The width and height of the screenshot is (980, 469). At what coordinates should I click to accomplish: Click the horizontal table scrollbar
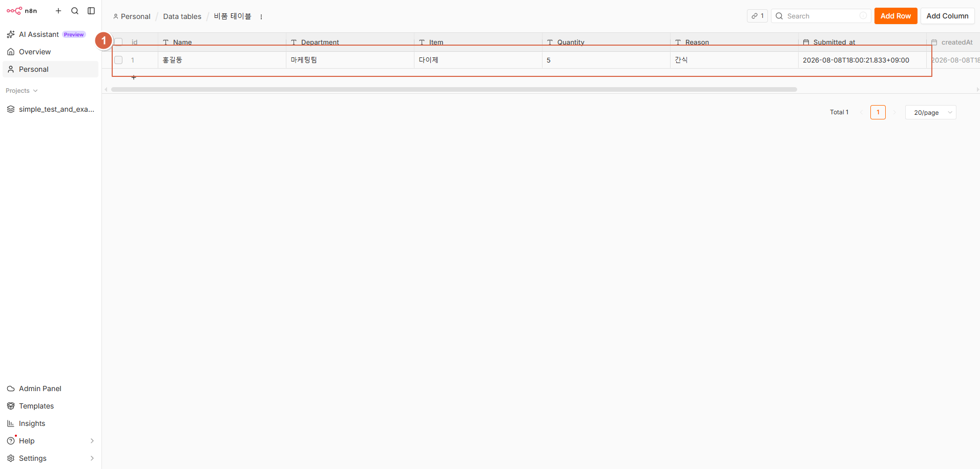click(454, 89)
